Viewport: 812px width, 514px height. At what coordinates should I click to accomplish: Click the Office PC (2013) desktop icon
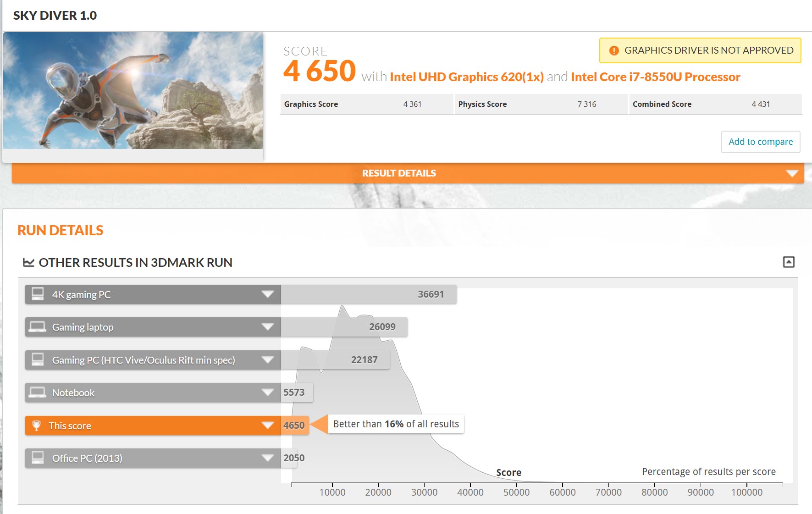(x=38, y=458)
